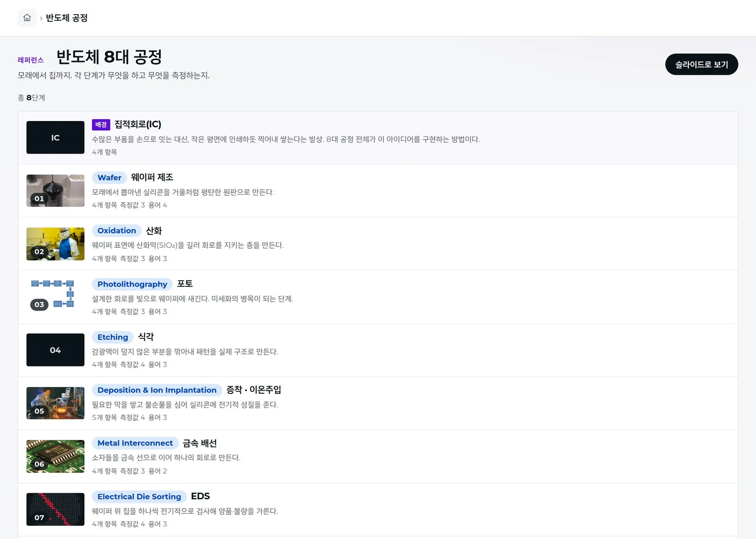Screen dimensions: 756x539
Task: Open the 웨이퍼 제조 title
Action: coord(152,177)
